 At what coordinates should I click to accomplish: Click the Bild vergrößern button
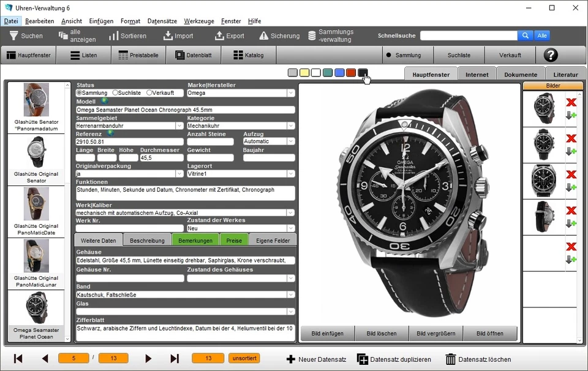435,334
